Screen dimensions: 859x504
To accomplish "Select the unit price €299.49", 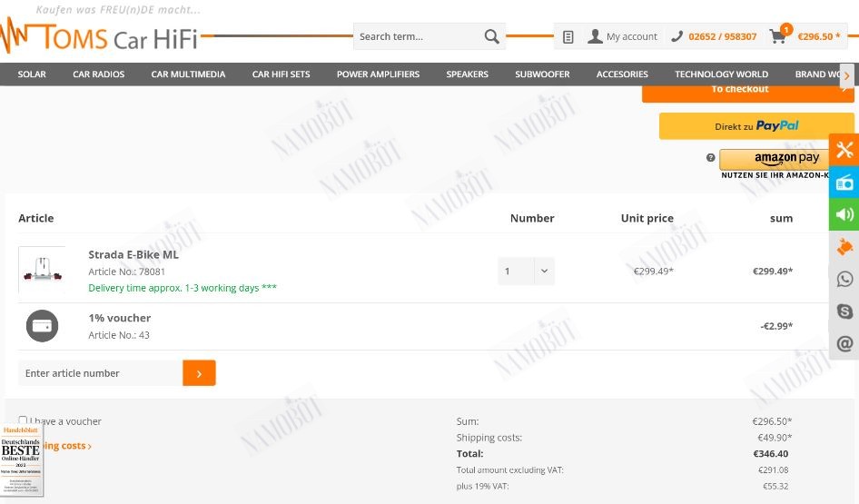I will point(653,271).
